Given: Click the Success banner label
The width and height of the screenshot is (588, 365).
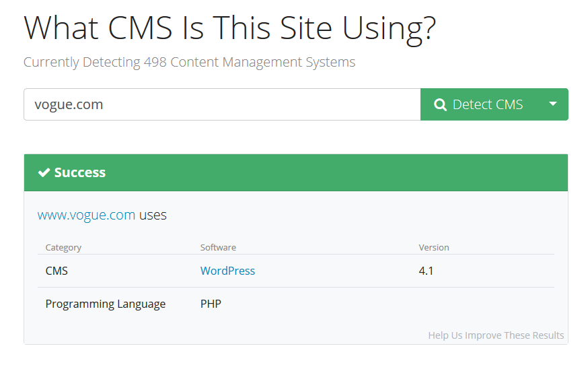Looking at the screenshot, I should coord(80,172).
